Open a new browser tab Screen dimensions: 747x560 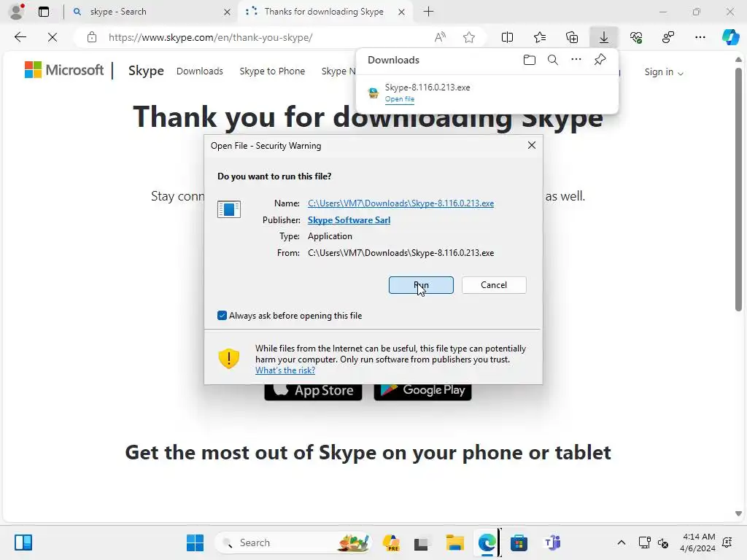428,12
